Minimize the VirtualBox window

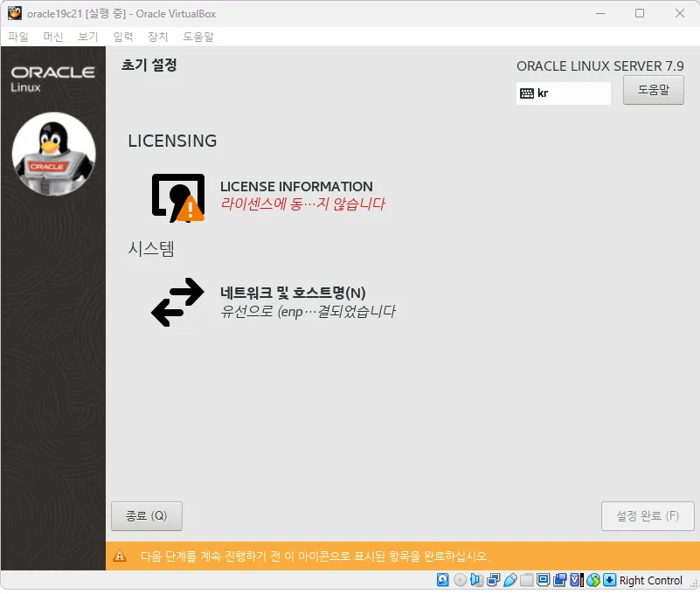click(x=600, y=13)
